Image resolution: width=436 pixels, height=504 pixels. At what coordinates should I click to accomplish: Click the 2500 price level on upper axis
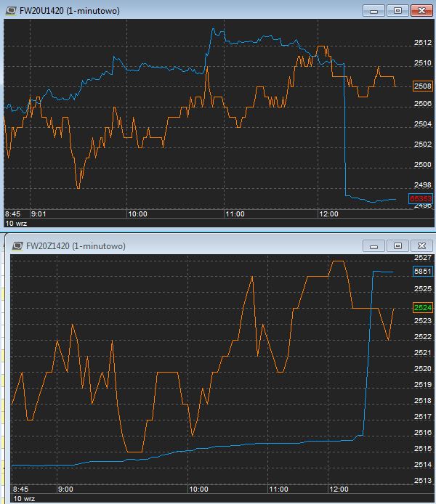(x=423, y=165)
